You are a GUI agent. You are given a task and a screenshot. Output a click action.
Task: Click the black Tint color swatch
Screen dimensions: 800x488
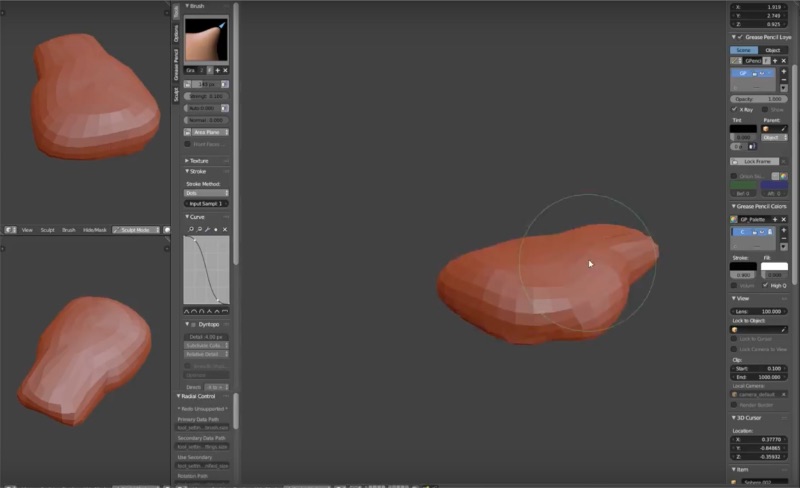pyautogui.click(x=743, y=129)
